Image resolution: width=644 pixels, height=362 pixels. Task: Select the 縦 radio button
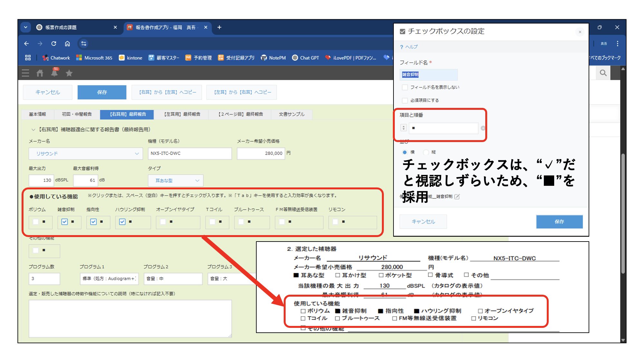426,152
